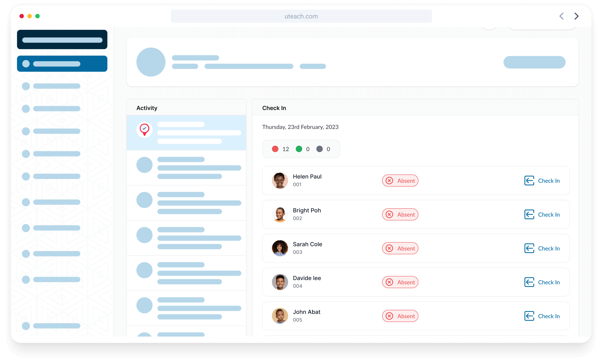Check in Sarah Cole
The height and width of the screenshot is (364, 602).
click(542, 248)
